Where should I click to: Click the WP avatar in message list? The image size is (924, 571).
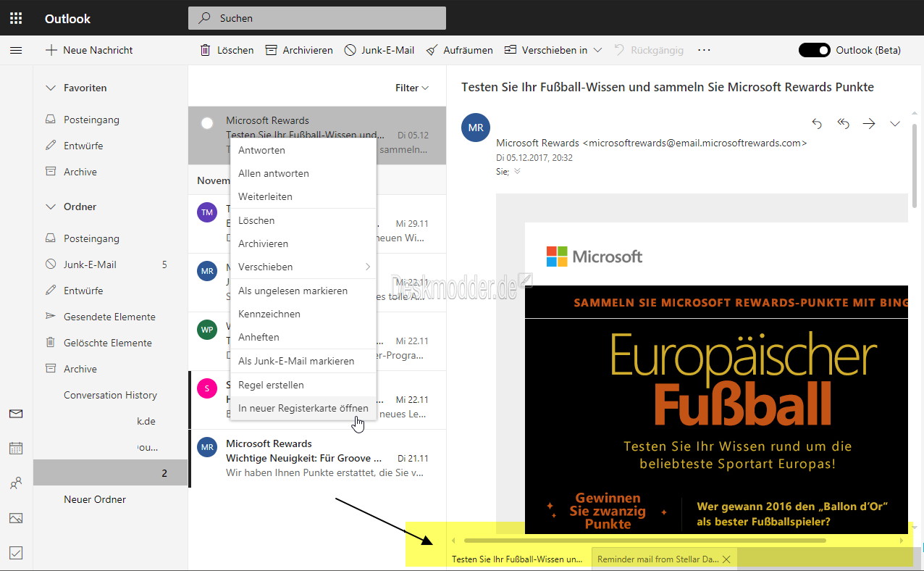[207, 330]
